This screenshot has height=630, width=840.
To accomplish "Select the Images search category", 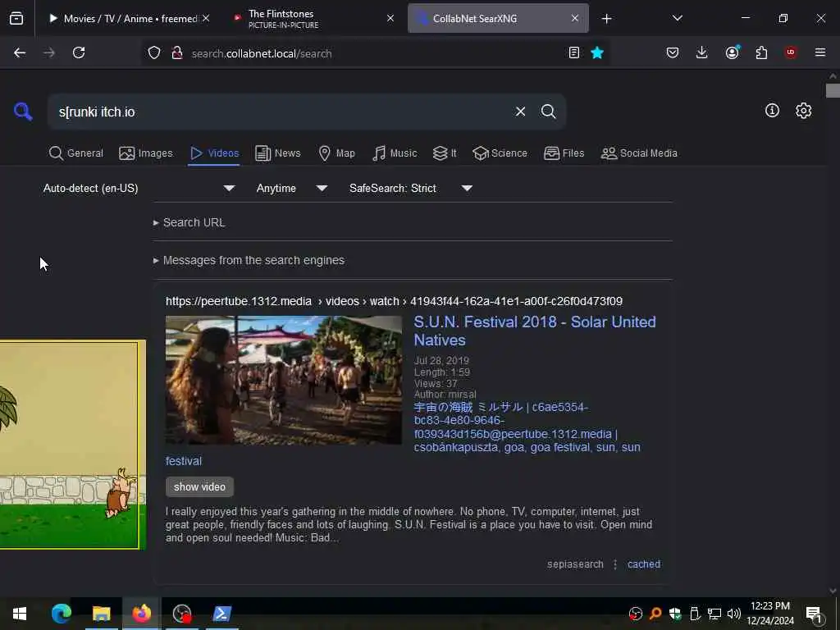I will [x=146, y=153].
